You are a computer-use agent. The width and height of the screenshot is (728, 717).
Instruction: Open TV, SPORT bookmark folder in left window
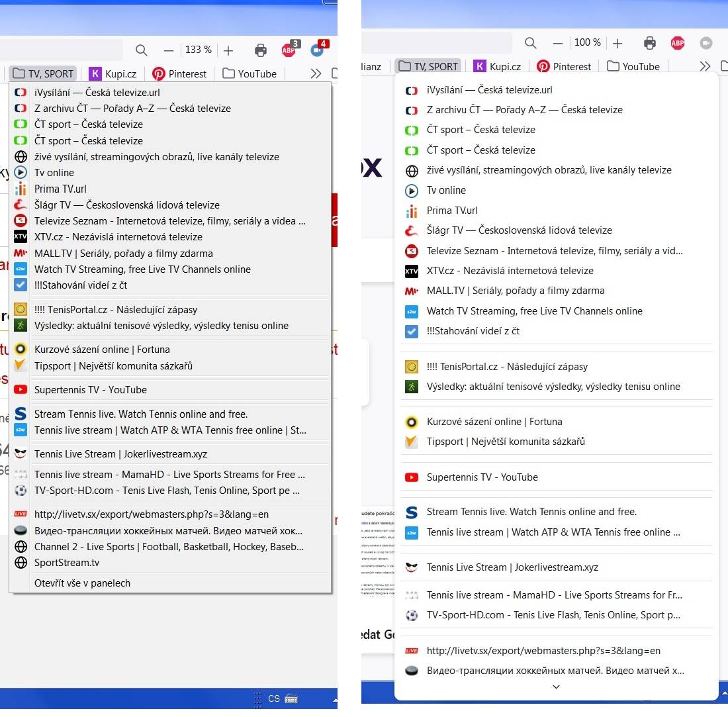[43, 73]
